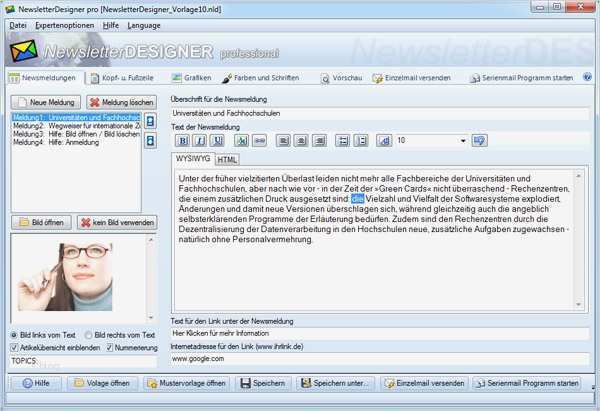The image size is (600, 411).
Task: Open the Expertenoptionen menu
Action: coord(65,25)
